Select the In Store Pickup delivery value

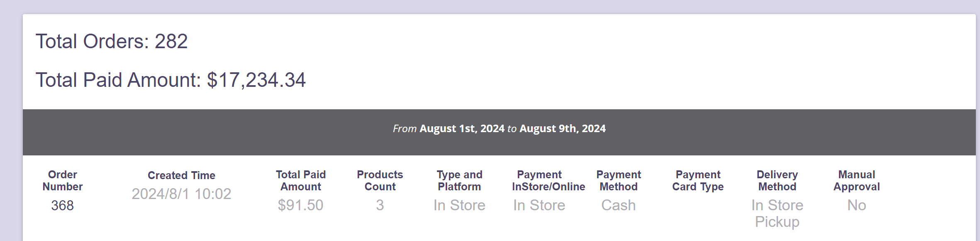777,214
